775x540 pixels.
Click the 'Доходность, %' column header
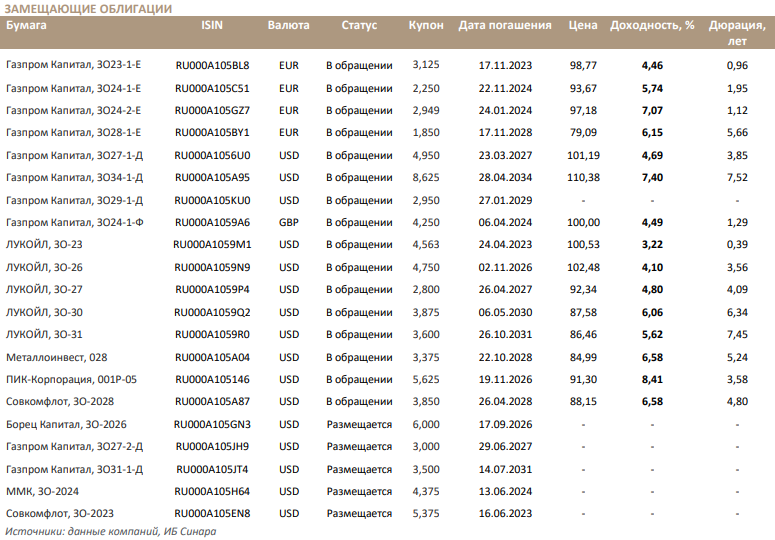[x=652, y=25]
